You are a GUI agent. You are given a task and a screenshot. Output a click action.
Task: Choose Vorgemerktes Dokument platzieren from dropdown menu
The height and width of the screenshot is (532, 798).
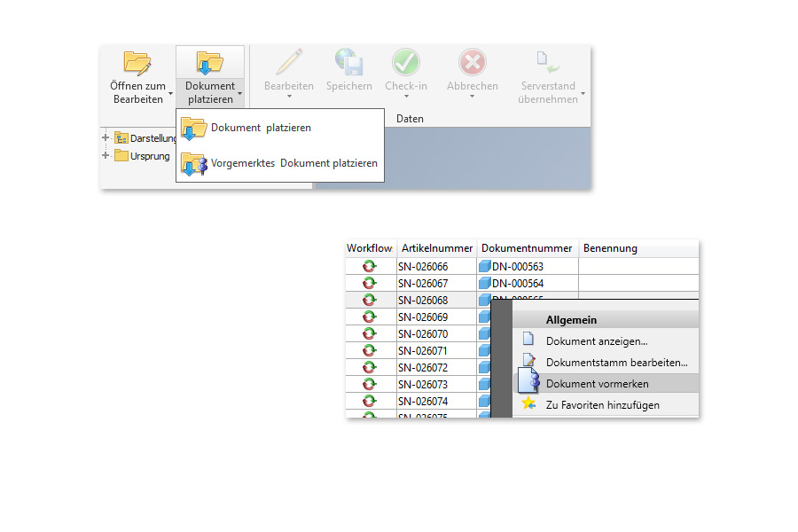293,163
